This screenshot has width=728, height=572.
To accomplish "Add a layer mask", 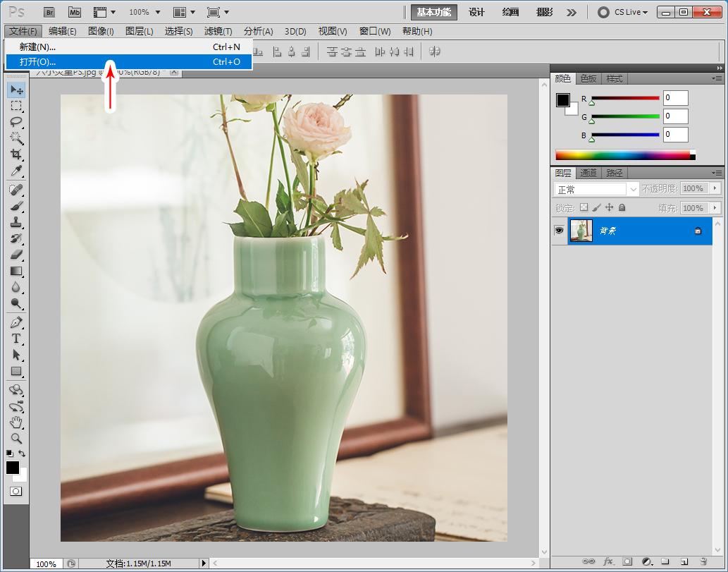I will (627, 561).
